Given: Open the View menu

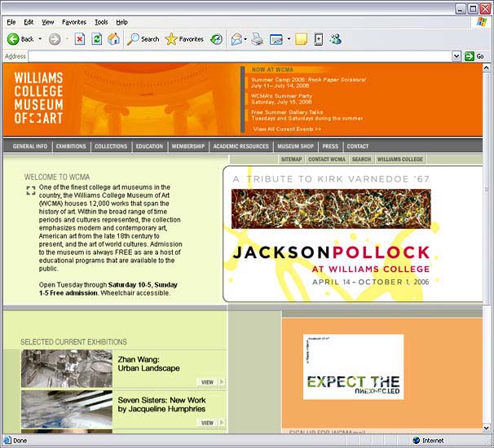Looking at the screenshot, I should point(48,22).
